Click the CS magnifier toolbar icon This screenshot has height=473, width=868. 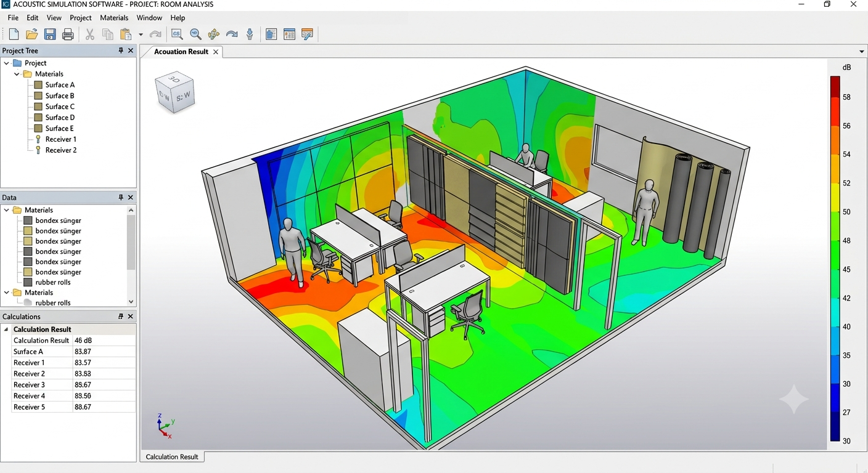click(177, 34)
